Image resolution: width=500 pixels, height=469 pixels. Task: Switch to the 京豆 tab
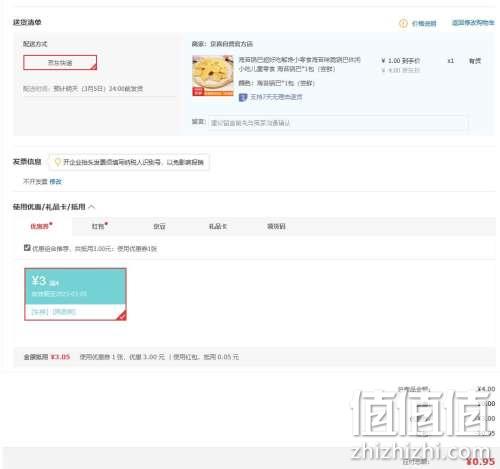tap(159, 226)
